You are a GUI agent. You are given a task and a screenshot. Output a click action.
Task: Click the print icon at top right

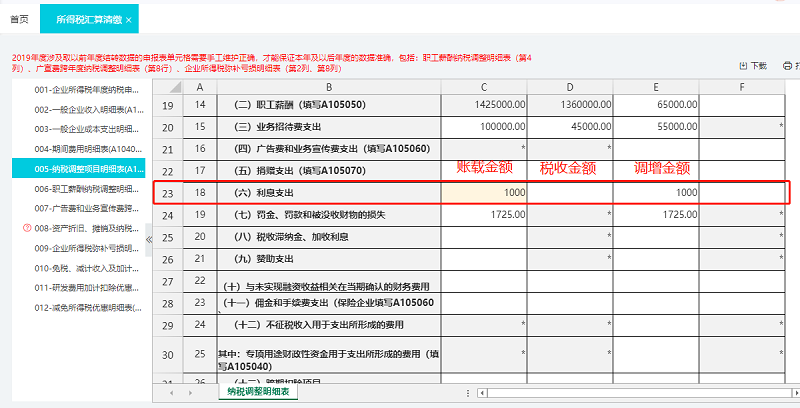pos(787,66)
